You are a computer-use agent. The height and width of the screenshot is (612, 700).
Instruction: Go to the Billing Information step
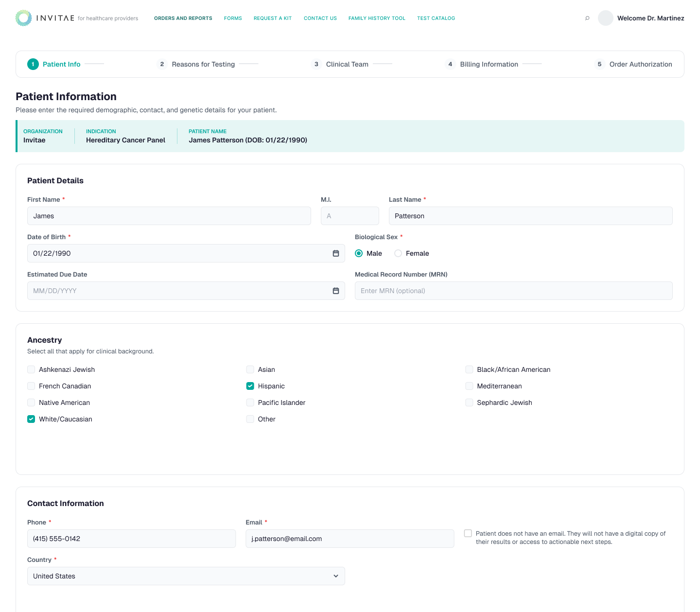click(x=482, y=64)
